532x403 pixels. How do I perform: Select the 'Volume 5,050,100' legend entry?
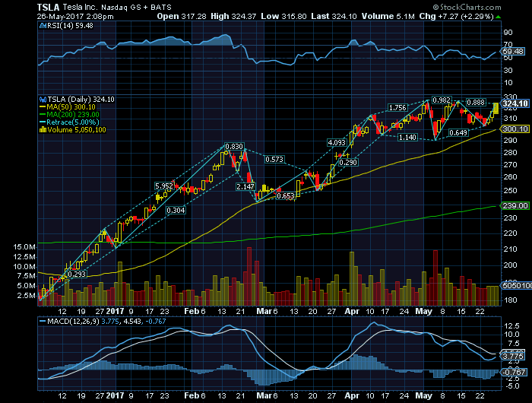77,130
